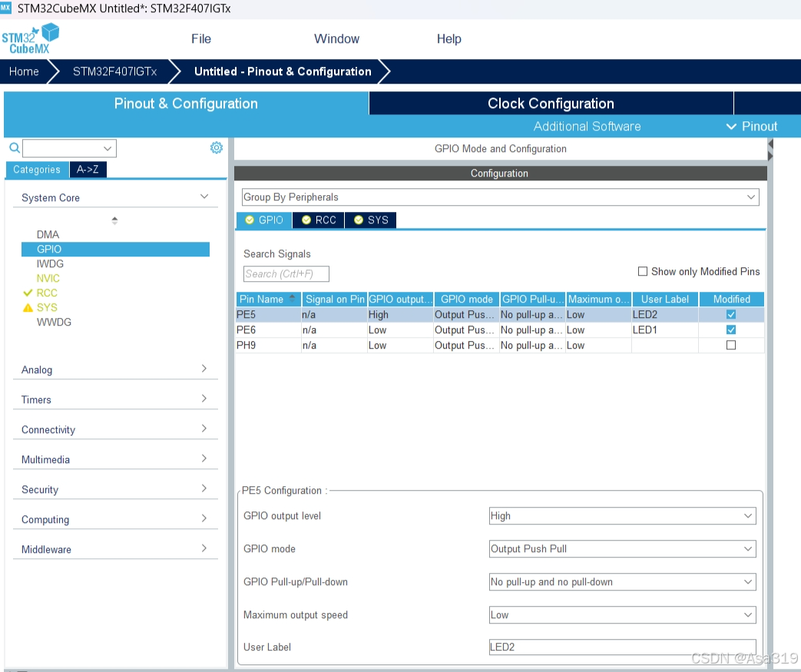Click LED1 user label cell
Screen dimensions: 801x672
tap(665, 329)
